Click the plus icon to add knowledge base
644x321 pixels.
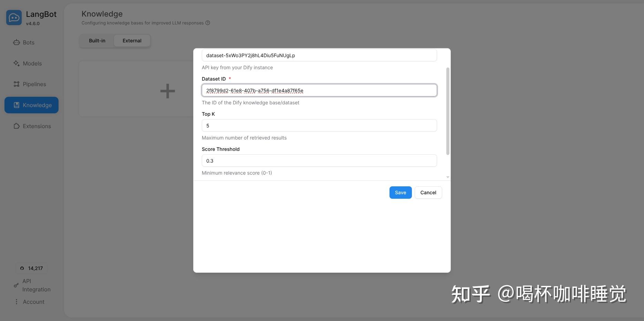pos(167,90)
